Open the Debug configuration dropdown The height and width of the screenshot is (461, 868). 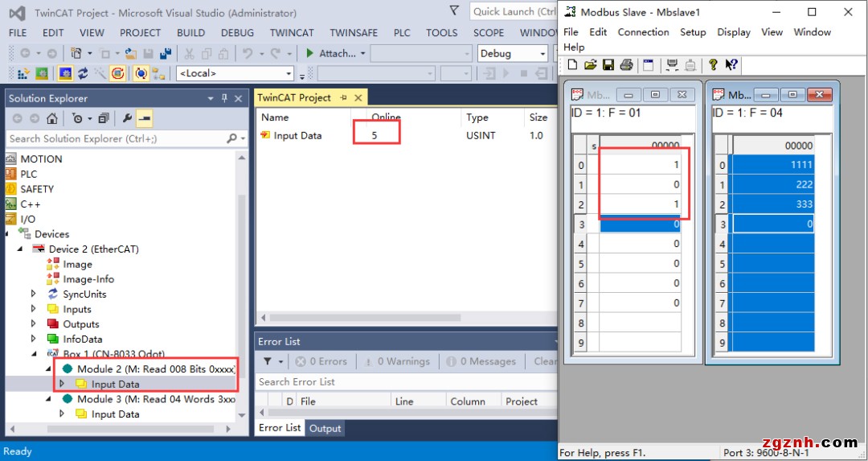coord(512,53)
